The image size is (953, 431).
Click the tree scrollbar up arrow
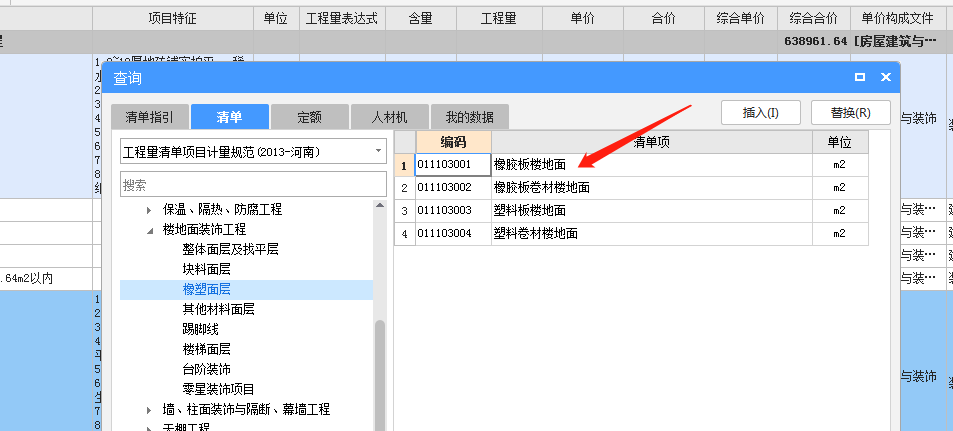(x=380, y=205)
